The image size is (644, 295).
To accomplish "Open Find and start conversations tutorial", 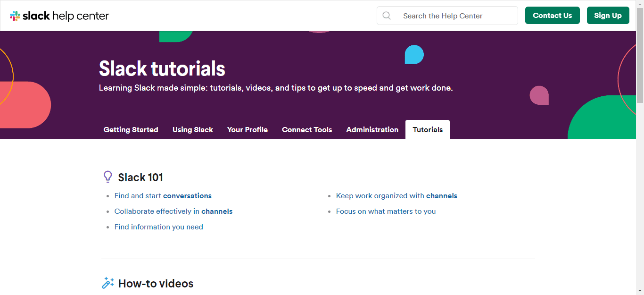I will 163,195.
